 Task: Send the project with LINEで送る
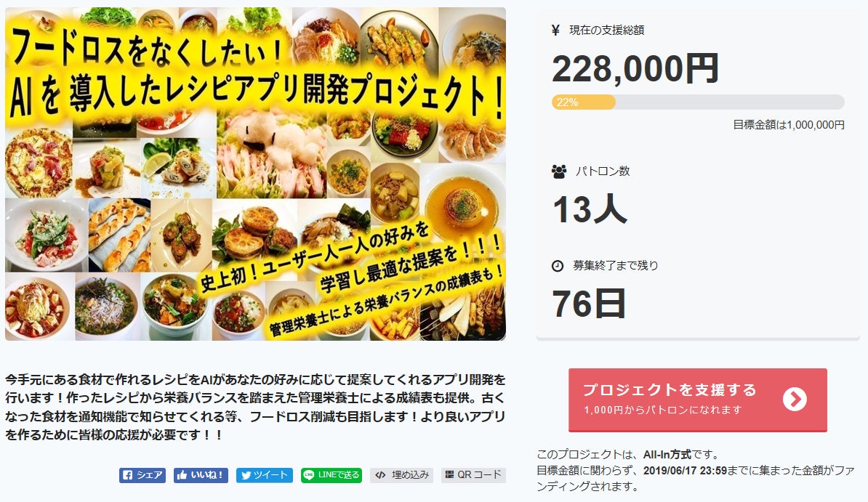pos(331,475)
